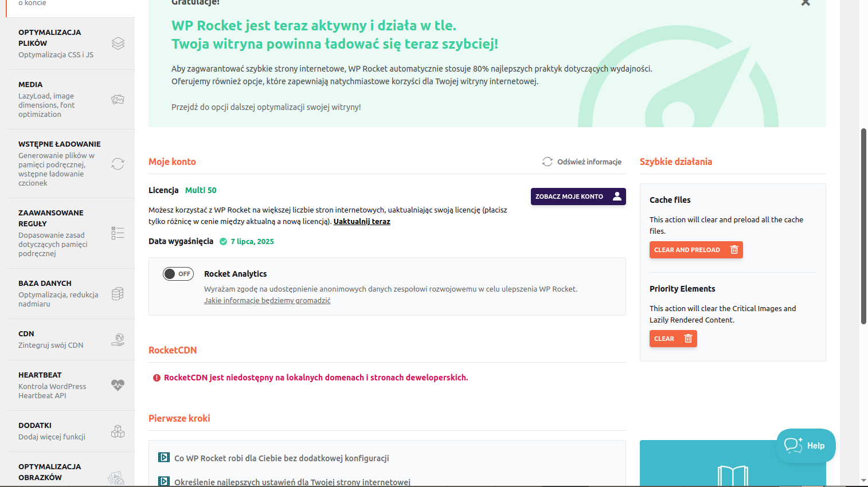Click the Data wygaśnięcia label
Image resolution: width=868 pixels, height=487 pixels.
[181, 241]
